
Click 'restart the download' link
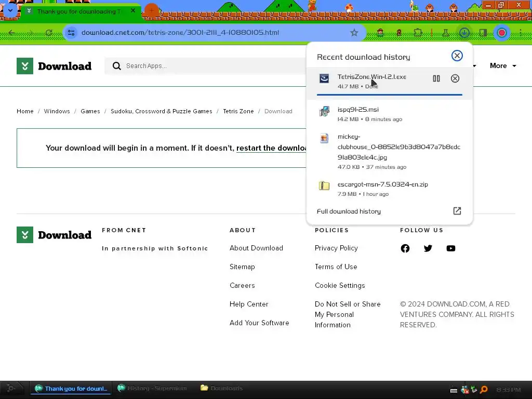(271, 148)
